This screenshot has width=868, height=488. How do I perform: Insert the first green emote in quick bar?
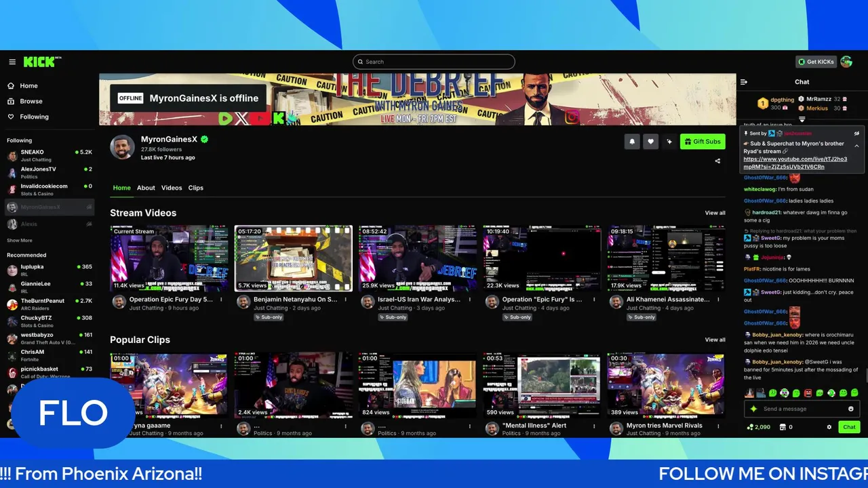coord(772,393)
